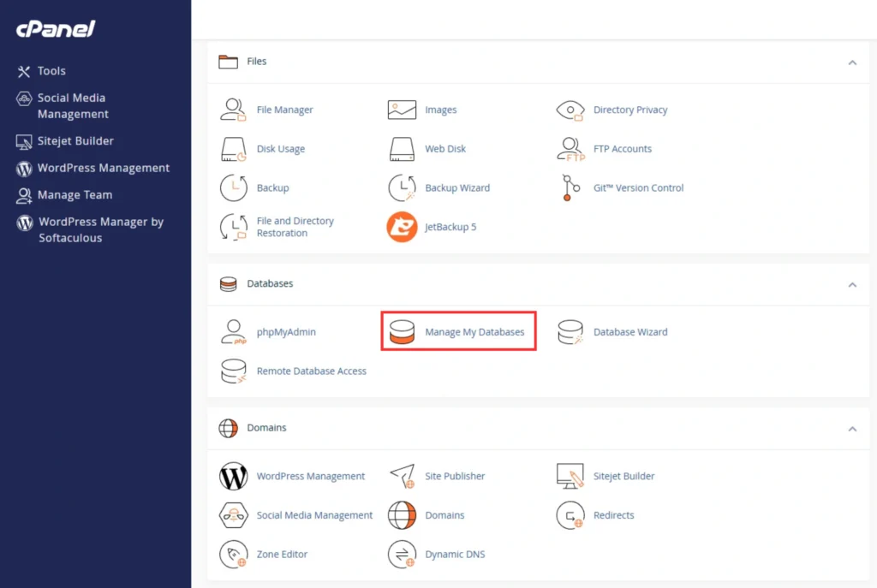Collapse the Databases section
Screen dimensions: 877x588
[x=852, y=284]
